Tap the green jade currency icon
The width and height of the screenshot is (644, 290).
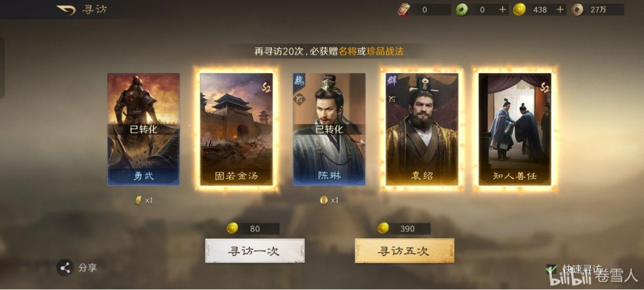[x=462, y=9]
